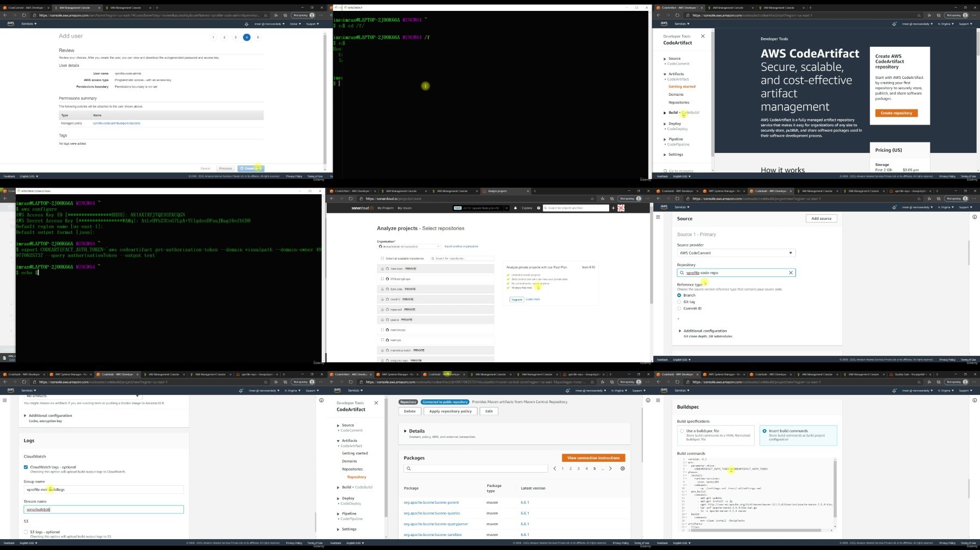This screenshot has height=550, width=980.
Task: Click the SonarCloud page vertical scrollbar
Action: [x=651, y=256]
